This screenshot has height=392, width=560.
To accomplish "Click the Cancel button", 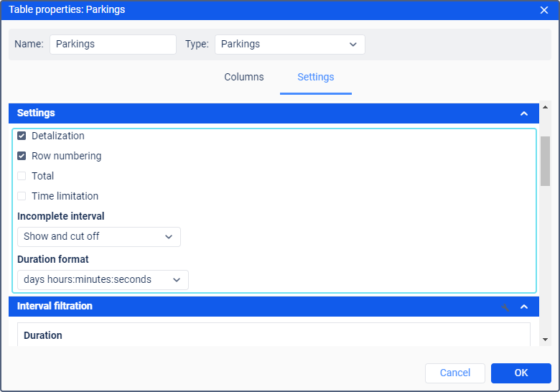I will coord(455,373).
